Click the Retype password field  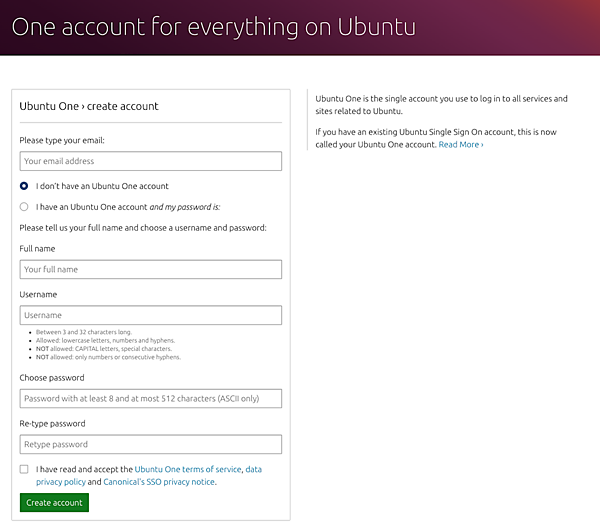pos(150,444)
